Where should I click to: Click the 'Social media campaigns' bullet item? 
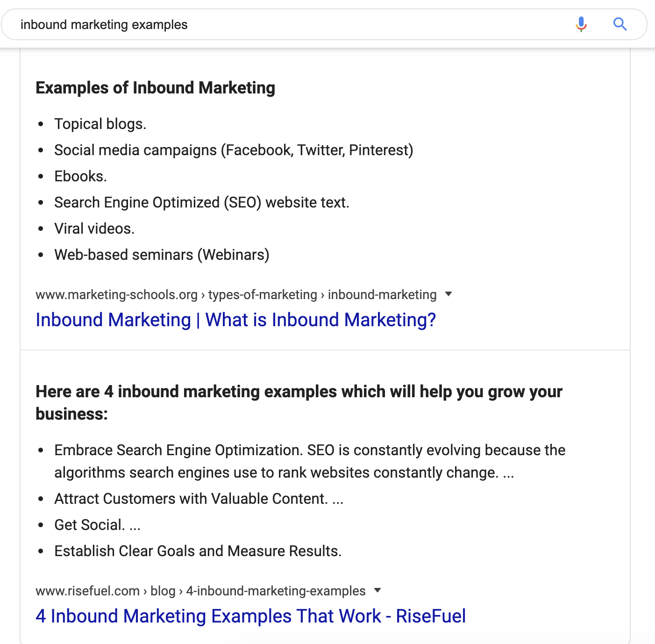tap(234, 150)
